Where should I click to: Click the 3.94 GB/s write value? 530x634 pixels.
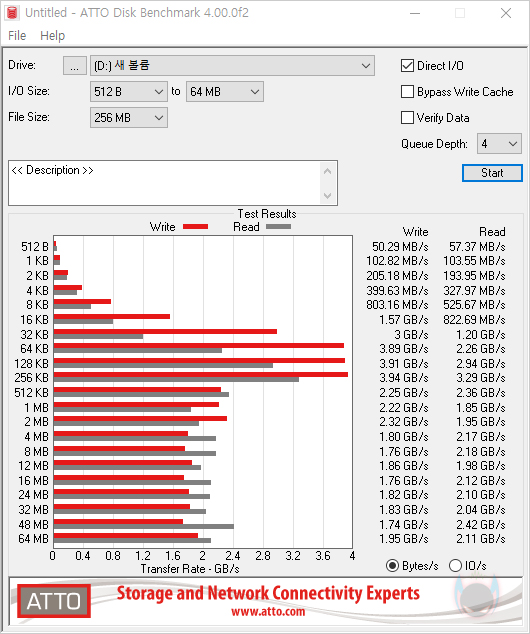[x=404, y=378]
